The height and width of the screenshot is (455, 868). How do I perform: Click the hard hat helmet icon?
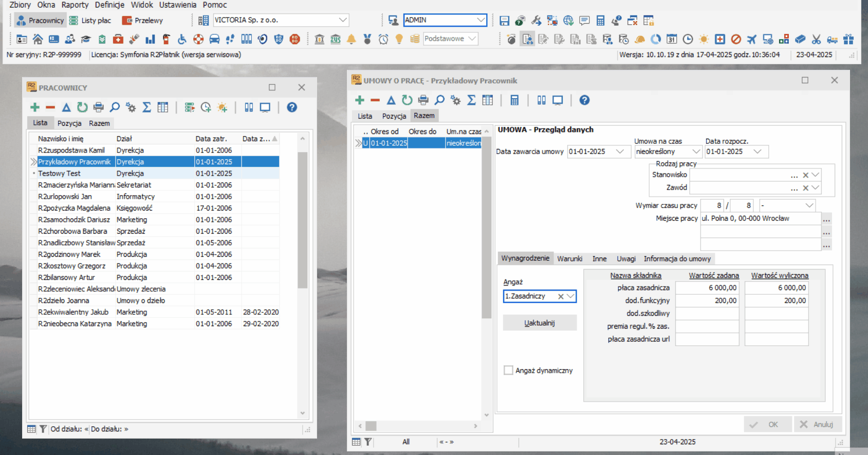click(640, 39)
